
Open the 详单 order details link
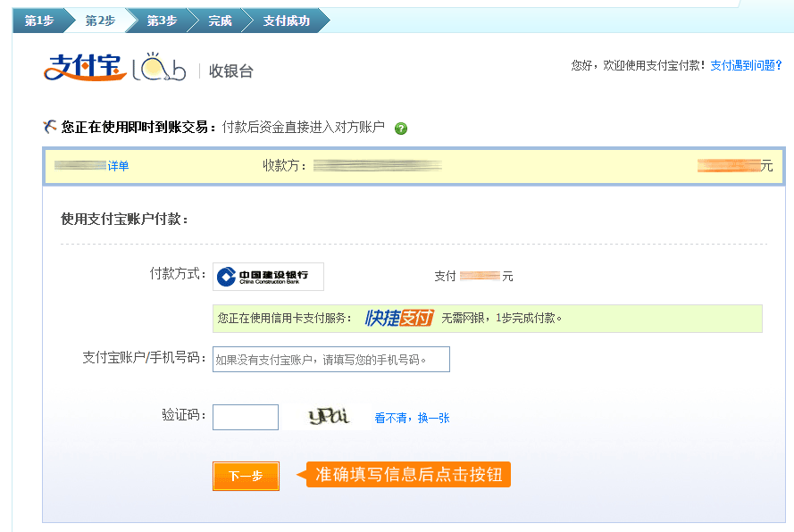[x=118, y=166]
